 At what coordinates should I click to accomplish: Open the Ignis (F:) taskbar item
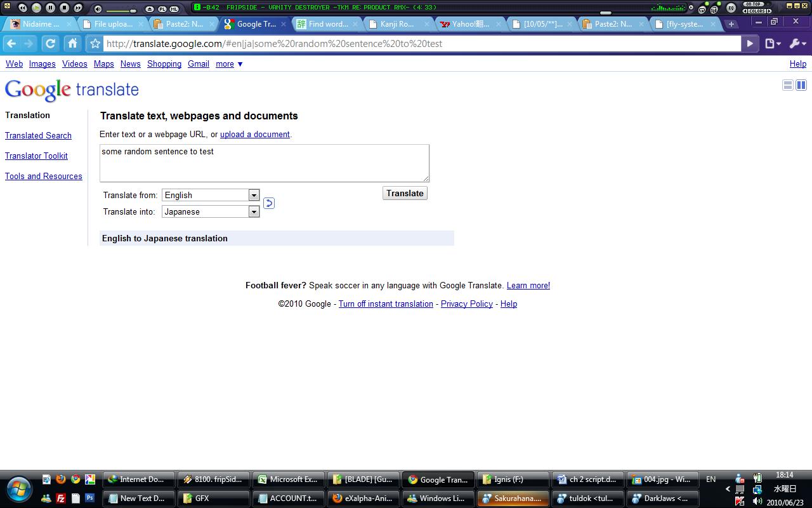coord(513,479)
